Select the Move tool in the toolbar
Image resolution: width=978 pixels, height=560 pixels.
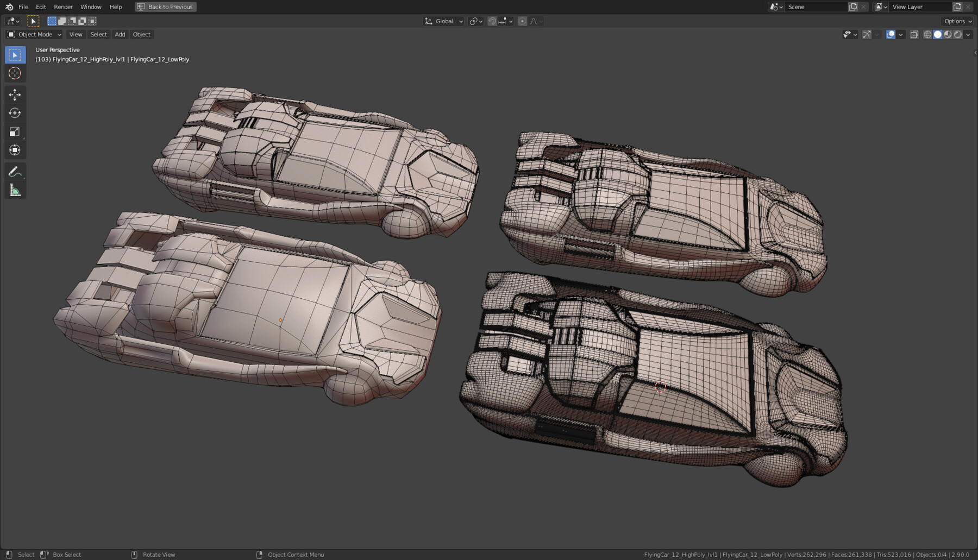(x=15, y=95)
